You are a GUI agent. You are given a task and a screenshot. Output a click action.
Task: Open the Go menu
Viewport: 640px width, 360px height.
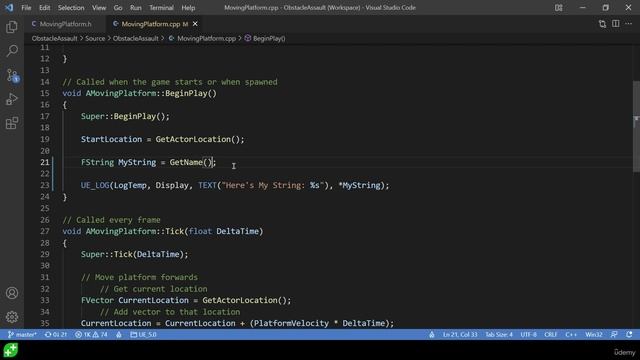118,8
